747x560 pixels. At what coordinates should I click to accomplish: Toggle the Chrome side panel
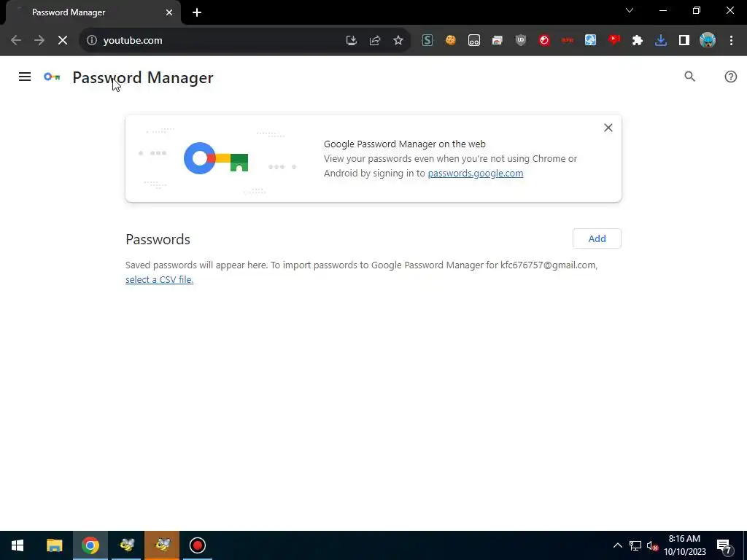684,41
